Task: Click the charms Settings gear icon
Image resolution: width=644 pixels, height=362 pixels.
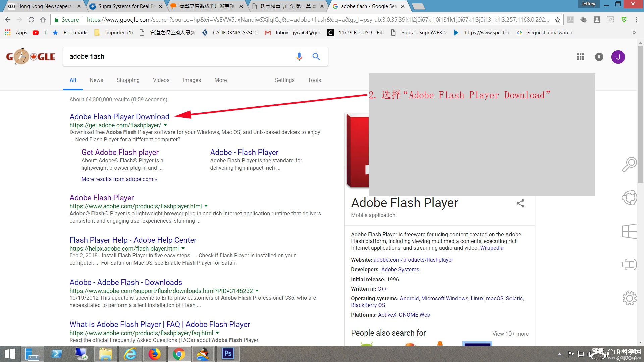Action: point(629,298)
